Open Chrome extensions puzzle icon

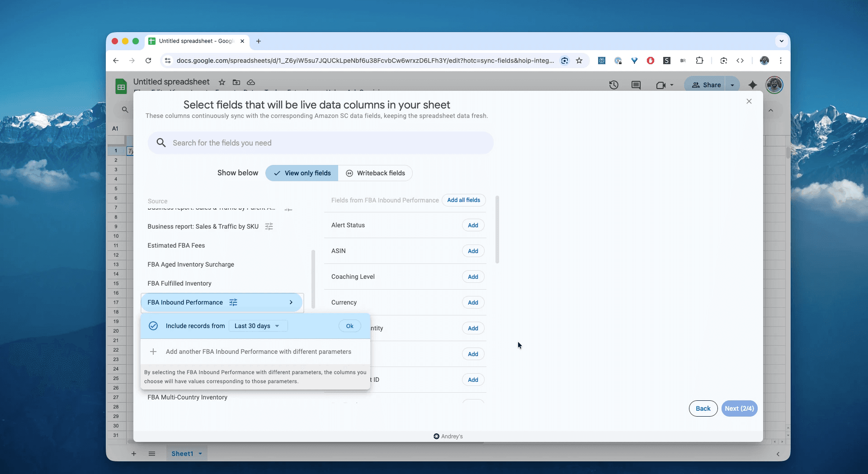tap(699, 61)
